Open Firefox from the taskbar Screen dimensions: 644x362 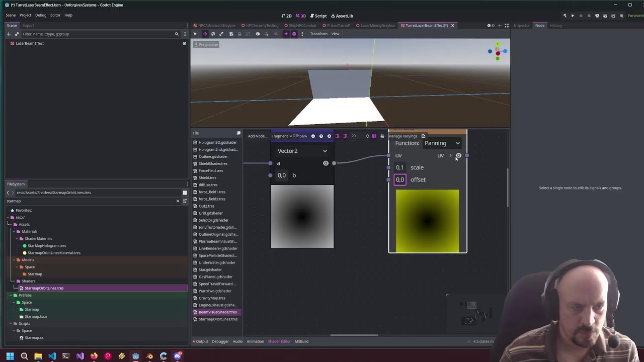94,356
